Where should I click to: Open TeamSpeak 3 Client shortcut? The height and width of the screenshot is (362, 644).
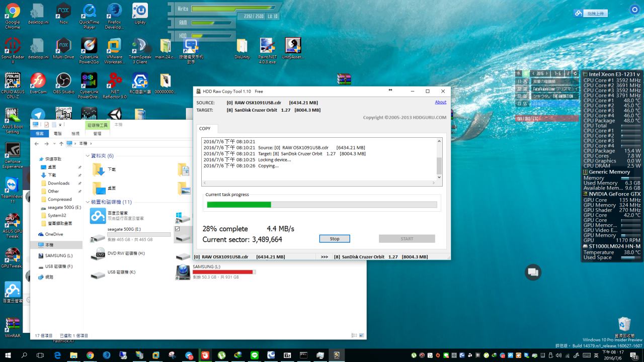click(140, 46)
